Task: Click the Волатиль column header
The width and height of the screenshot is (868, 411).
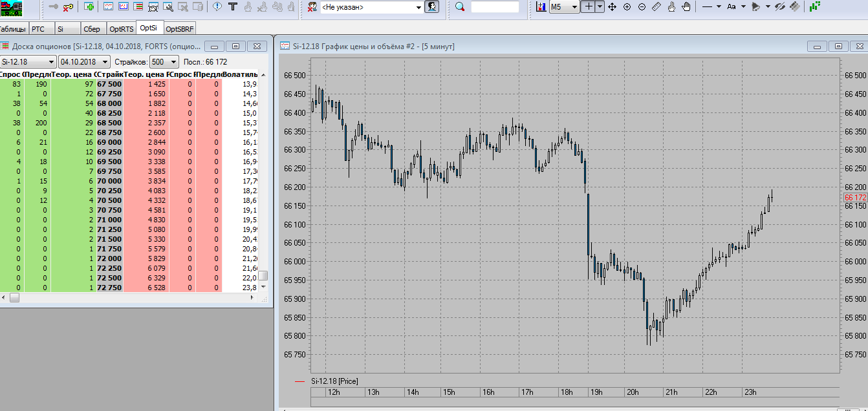Action: coord(239,75)
